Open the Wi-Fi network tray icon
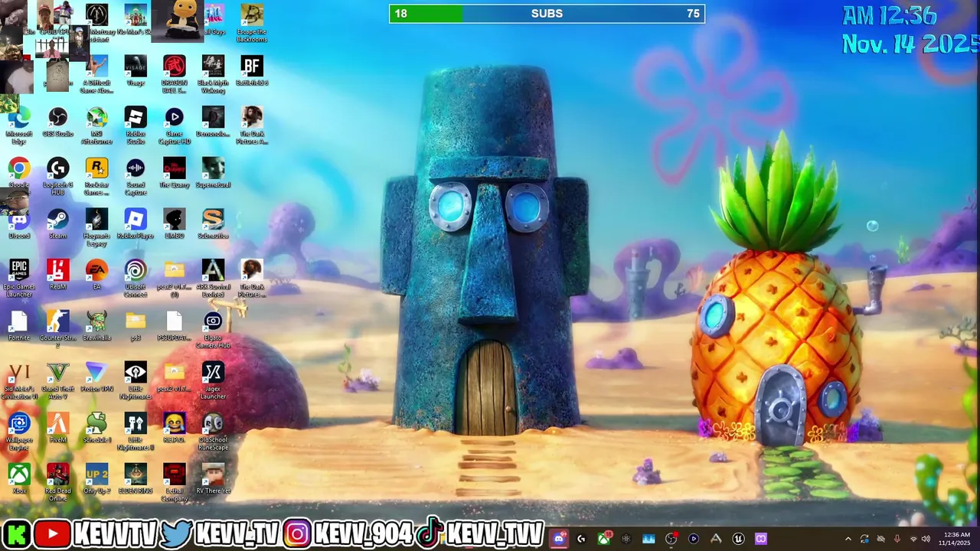This screenshot has width=980, height=551. click(913, 539)
